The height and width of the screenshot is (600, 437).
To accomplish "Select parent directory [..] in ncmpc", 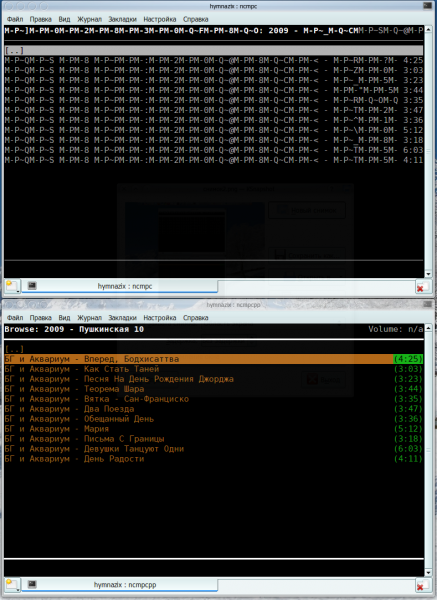I will coord(214,51).
